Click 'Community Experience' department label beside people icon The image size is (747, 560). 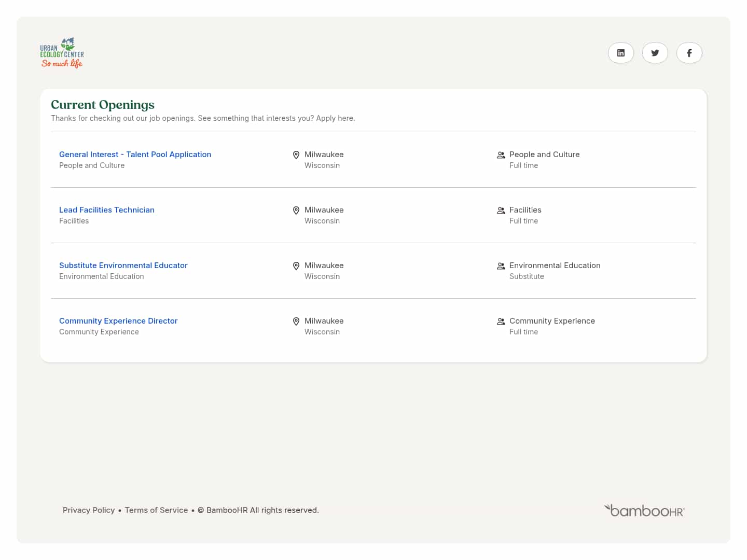pos(552,321)
